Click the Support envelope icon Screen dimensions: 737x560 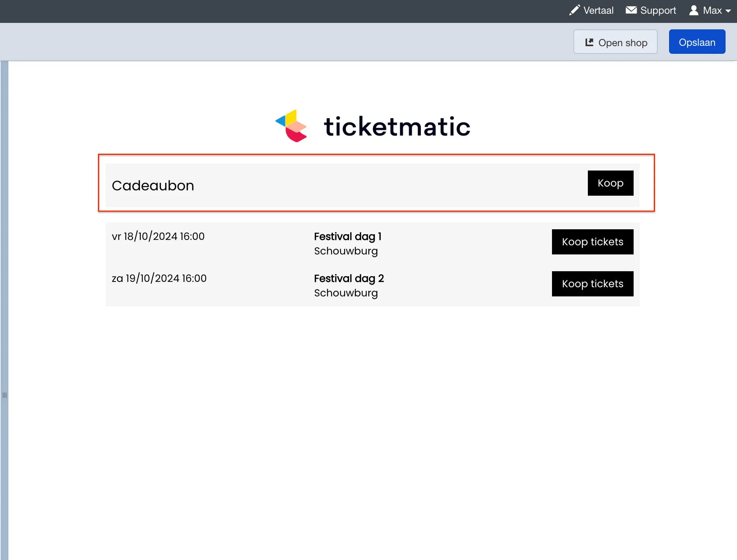point(631,10)
